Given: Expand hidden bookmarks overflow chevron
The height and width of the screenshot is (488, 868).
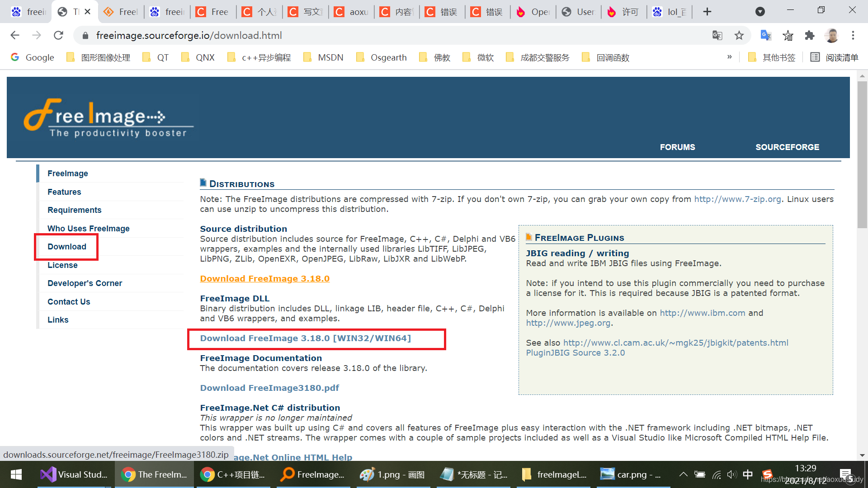Looking at the screenshot, I should pos(729,57).
